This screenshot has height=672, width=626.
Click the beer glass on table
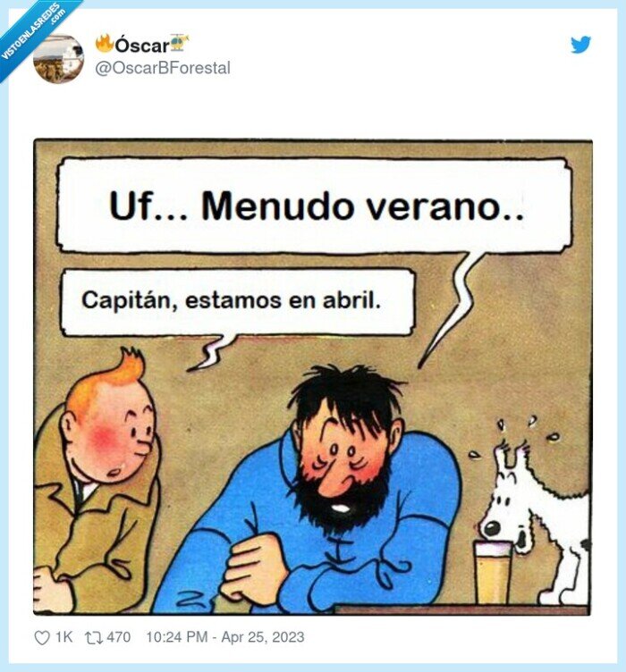click(x=492, y=573)
